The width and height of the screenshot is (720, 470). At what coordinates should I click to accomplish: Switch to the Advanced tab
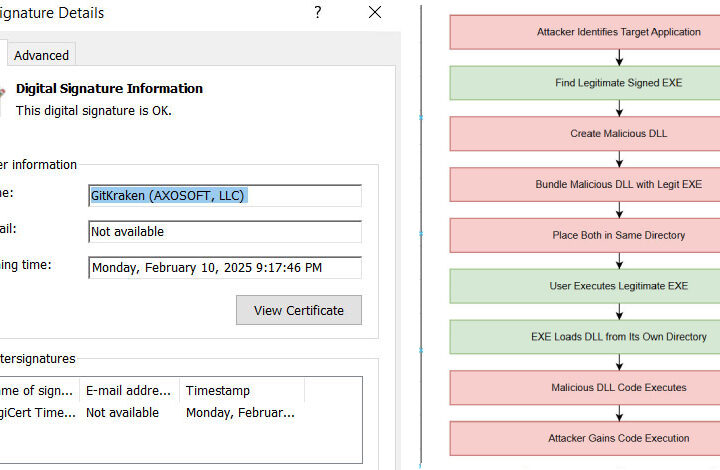pos(41,55)
